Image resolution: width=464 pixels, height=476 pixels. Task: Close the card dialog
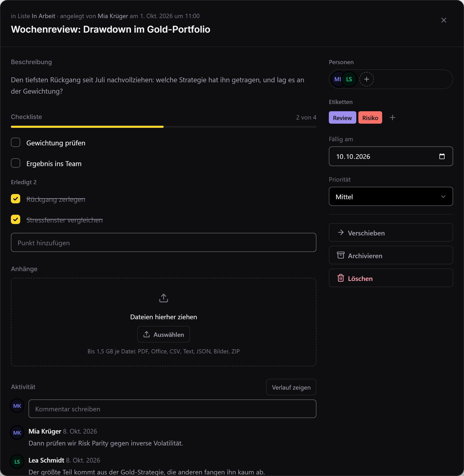444,20
